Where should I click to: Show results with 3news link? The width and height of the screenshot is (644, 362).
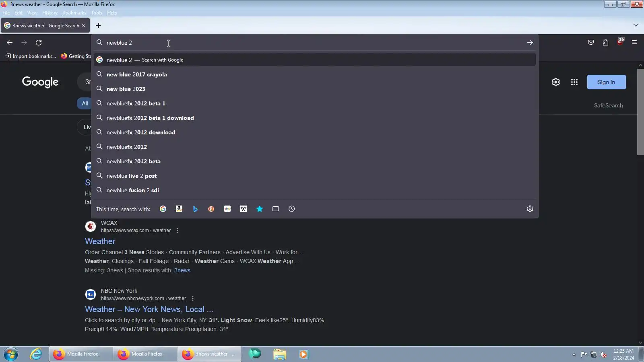pyautogui.click(x=182, y=270)
